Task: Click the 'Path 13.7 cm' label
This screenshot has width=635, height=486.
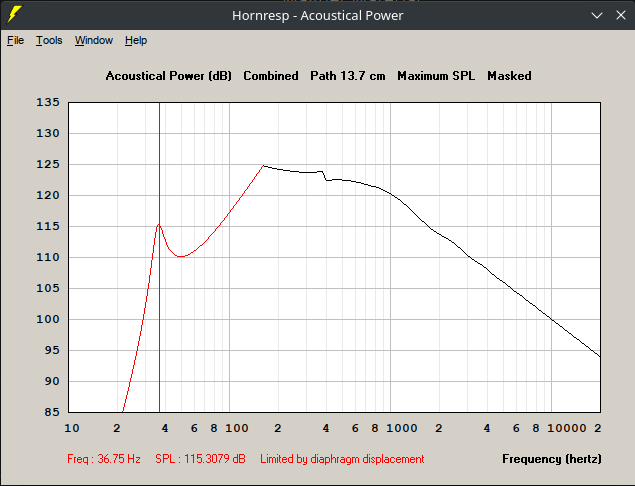Action: (347, 76)
